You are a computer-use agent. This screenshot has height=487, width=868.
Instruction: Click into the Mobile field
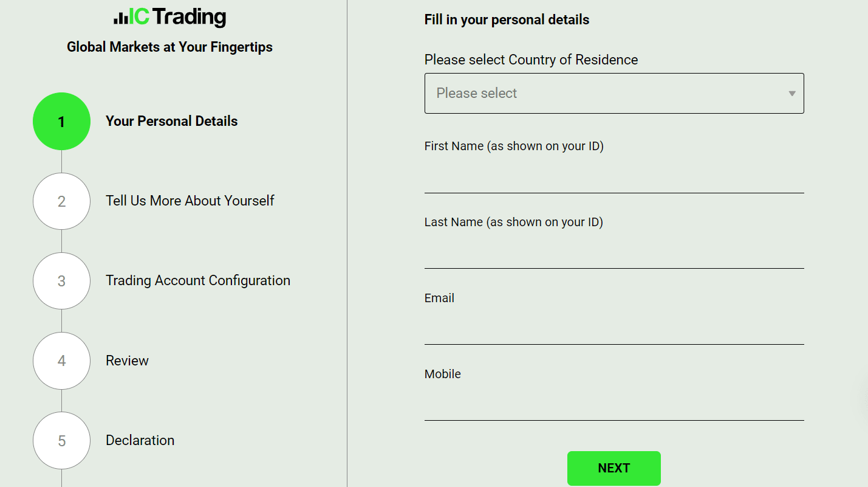[614, 406]
